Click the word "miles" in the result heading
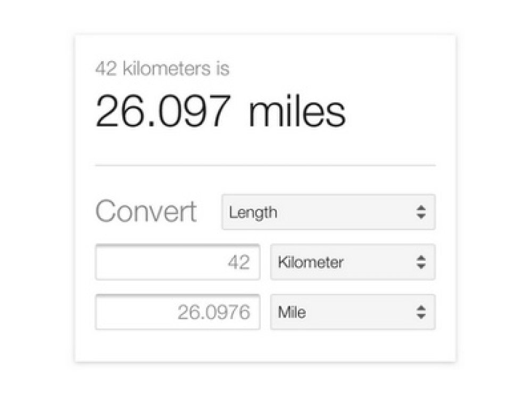Screen dimensions: 532x399 (297, 111)
